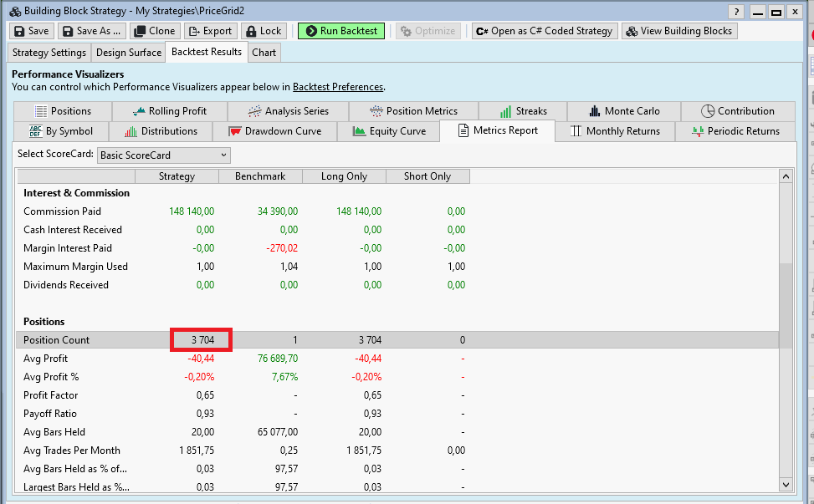Screen dimensions: 814x504
Task: Expand the Select ScoreCard dropdown
Action: pyautogui.click(x=163, y=155)
